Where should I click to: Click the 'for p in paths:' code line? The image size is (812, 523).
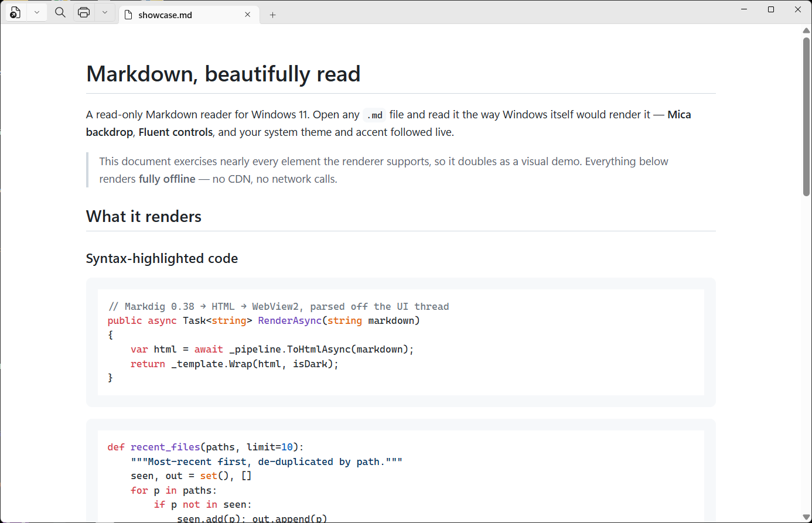pyautogui.click(x=174, y=490)
